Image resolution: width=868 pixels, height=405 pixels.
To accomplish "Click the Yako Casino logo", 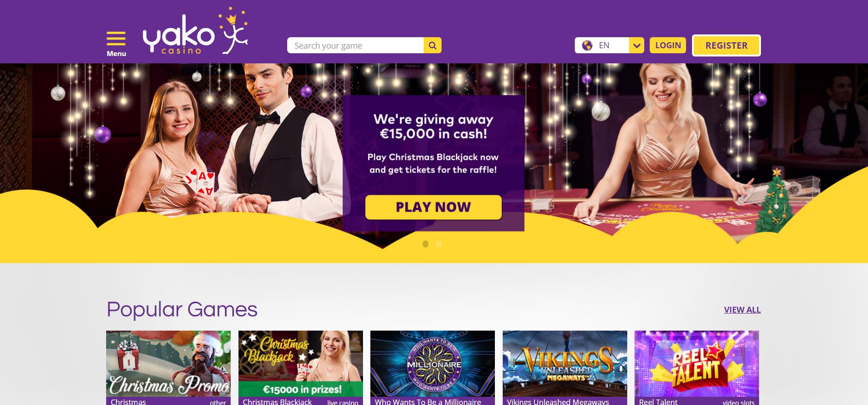I will coord(195,31).
